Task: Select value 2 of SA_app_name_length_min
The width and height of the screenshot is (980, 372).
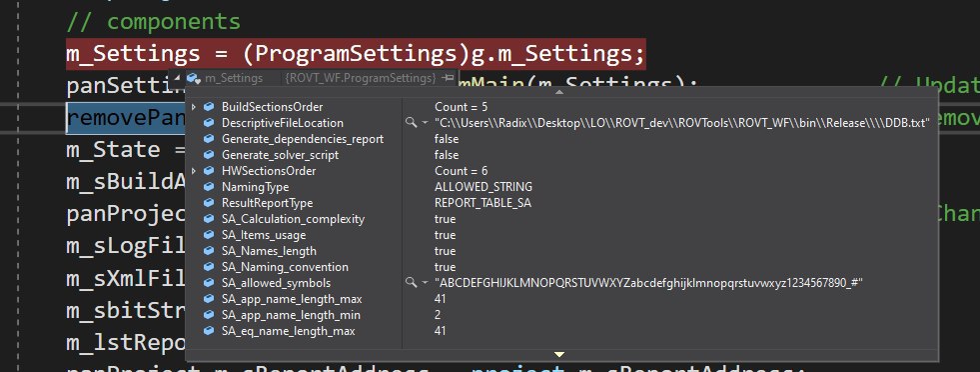Action: click(438, 315)
